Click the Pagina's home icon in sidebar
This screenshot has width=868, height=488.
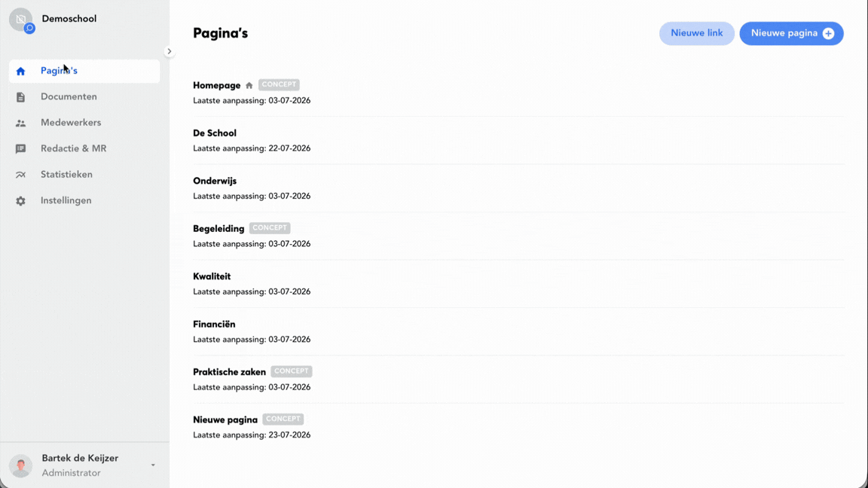[20, 72]
